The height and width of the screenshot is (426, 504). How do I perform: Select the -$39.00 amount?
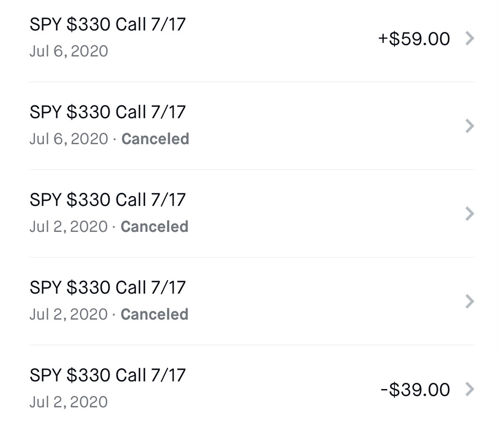click(415, 390)
